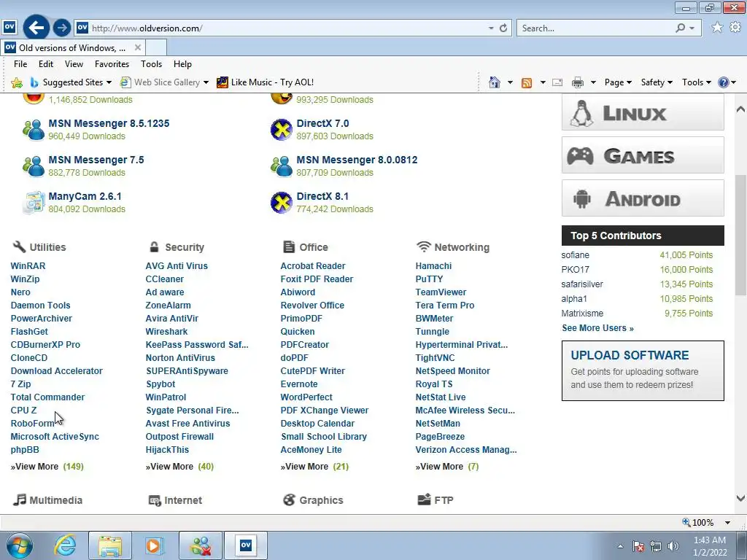Open browser settings gear icon
747x560 pixels.
pyautogui.click(x=735, y=28)
